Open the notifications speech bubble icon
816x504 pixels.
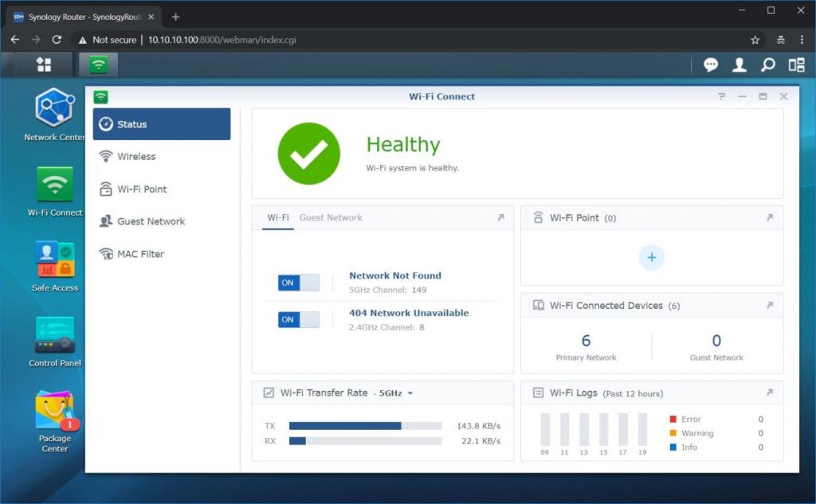coord(710,64)
